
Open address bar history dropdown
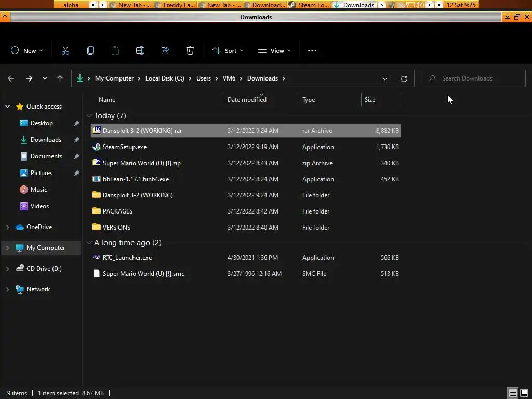[385, 79]
